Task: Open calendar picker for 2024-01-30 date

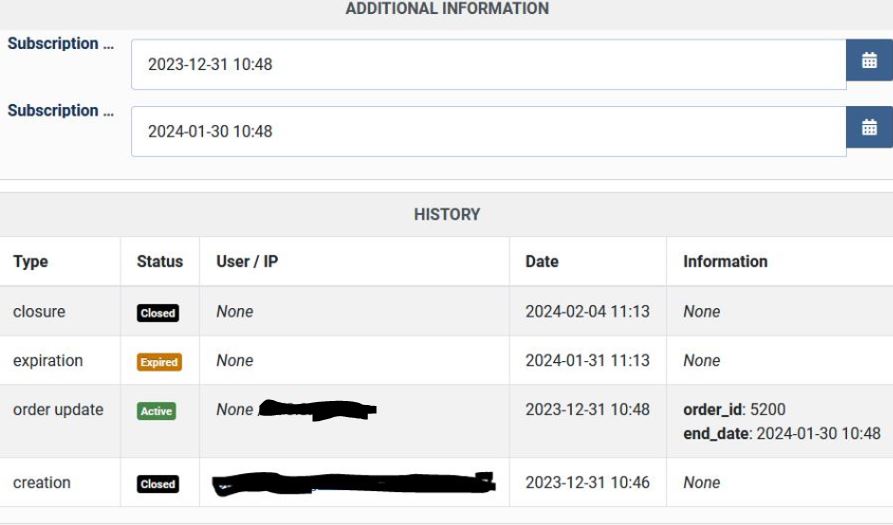Action: tap(869, 127)
